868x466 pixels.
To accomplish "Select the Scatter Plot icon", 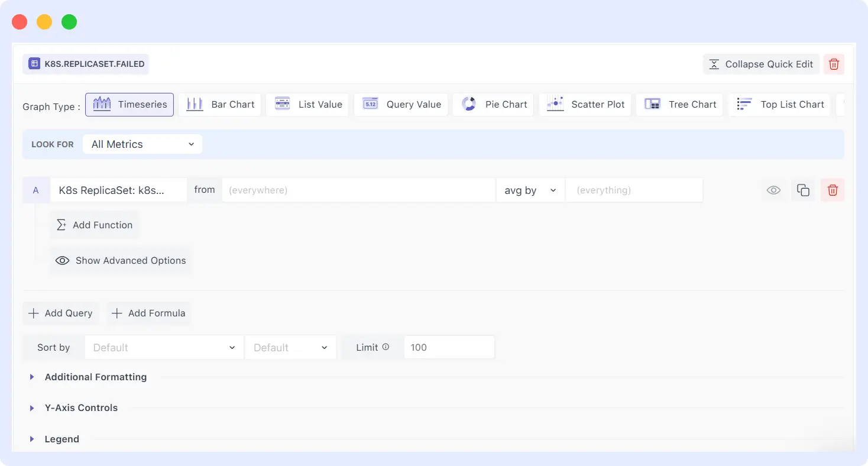I will [x=585, y=104].
